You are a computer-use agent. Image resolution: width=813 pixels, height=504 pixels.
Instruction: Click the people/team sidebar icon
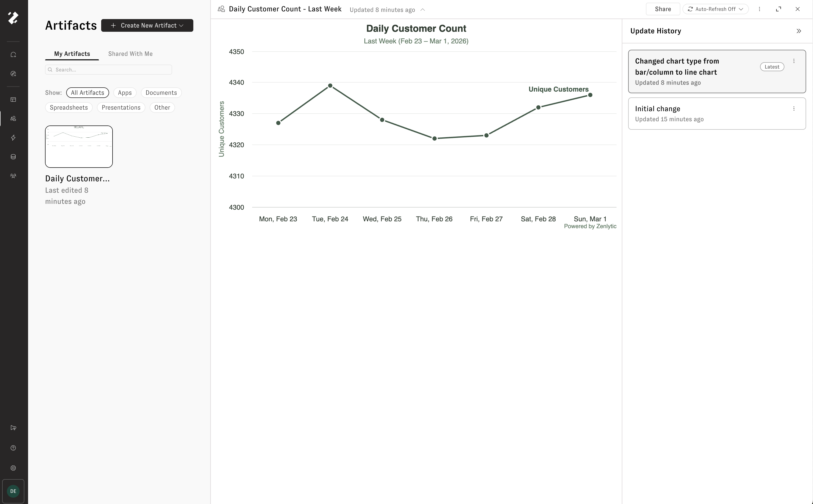coord(13,176)
